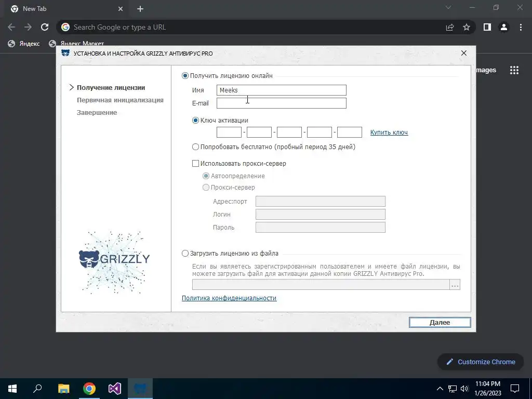Close the 'New Tab' tab
This screenshot has height=399, width=532.
[121, 9]
